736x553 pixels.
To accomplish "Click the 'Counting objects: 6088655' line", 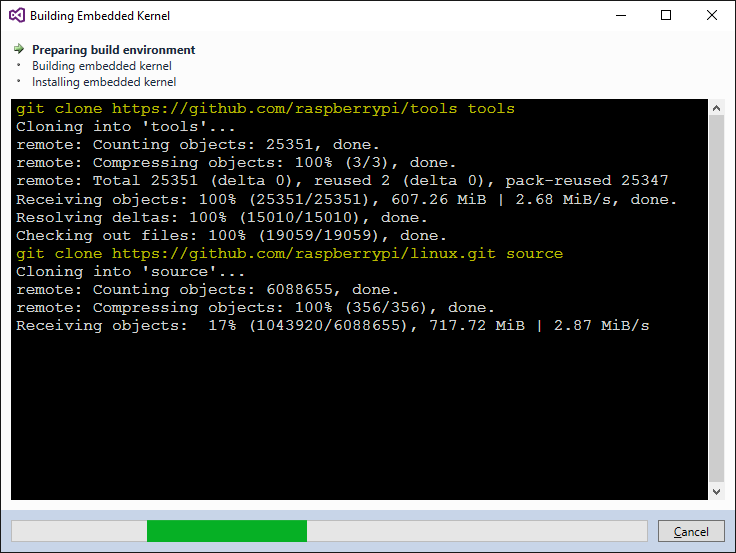I will click(207, 290).
